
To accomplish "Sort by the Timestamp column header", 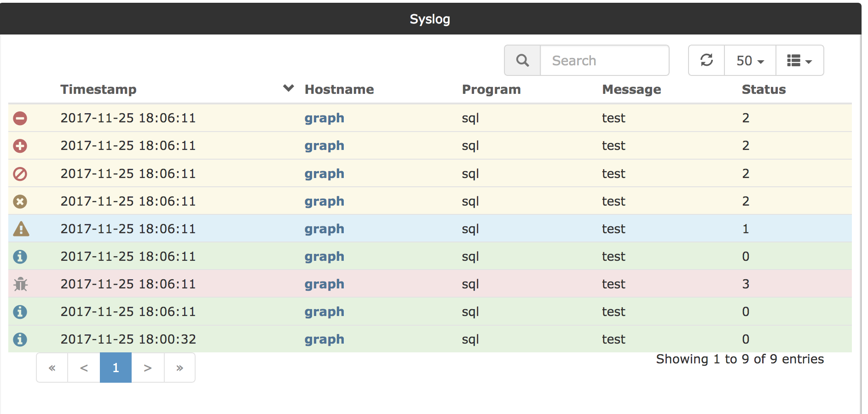I will 98,89.
